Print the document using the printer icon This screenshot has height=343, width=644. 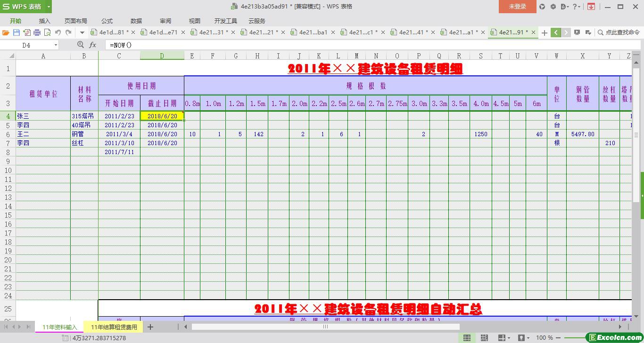[37, 33]
